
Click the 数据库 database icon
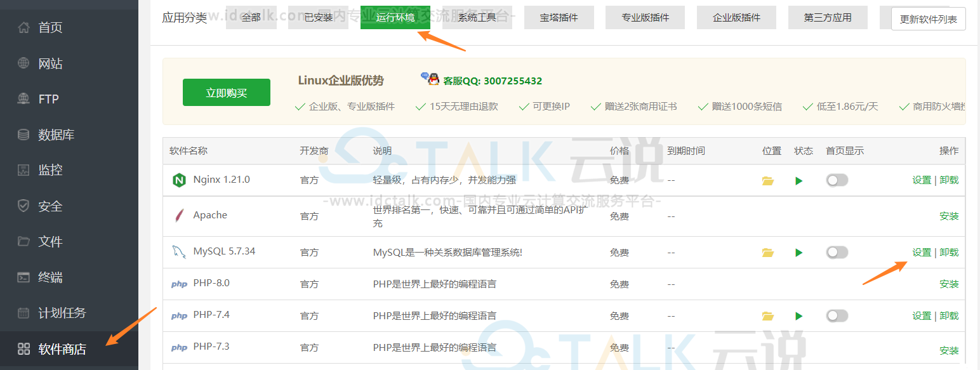(23, 135)
